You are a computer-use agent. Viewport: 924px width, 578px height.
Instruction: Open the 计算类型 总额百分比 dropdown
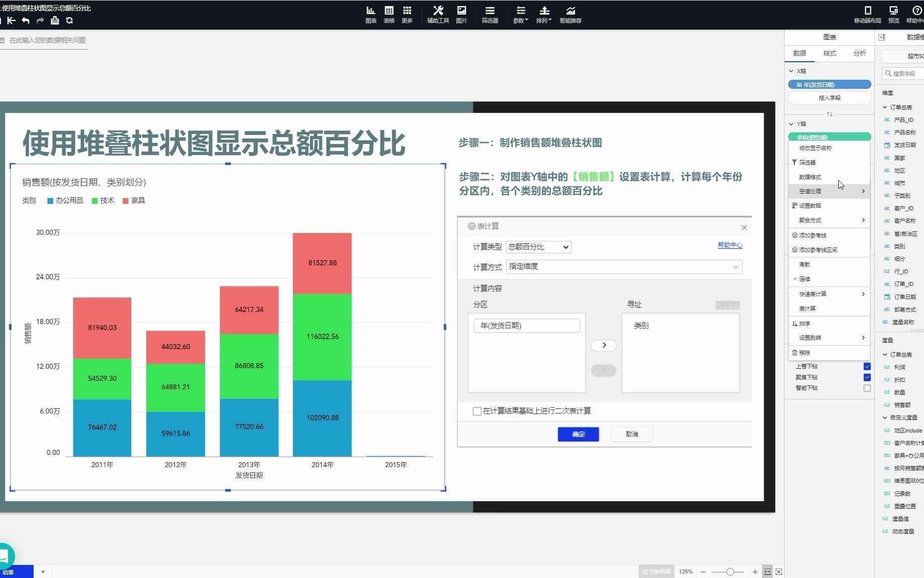538,247
